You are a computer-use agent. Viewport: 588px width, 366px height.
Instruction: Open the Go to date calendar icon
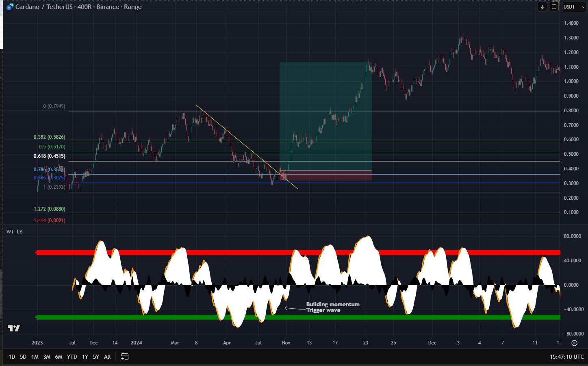125,357
